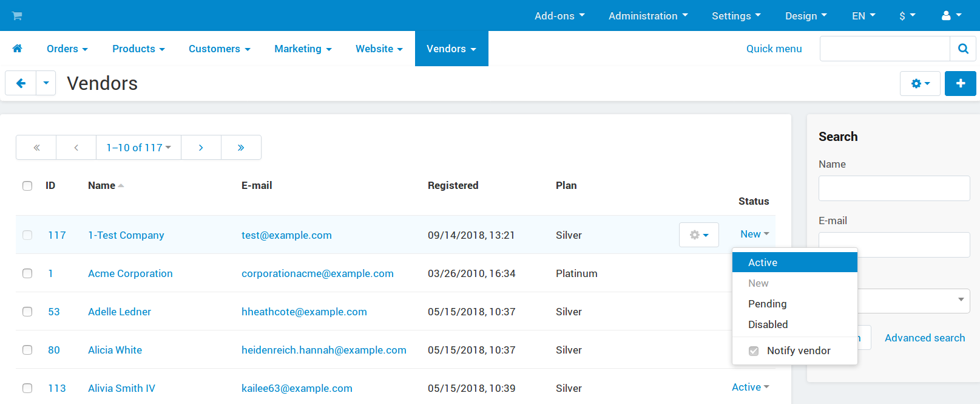Screen dimensions: 980x404
Task: Open Advanced search link
Action: [x=925, y=338]
